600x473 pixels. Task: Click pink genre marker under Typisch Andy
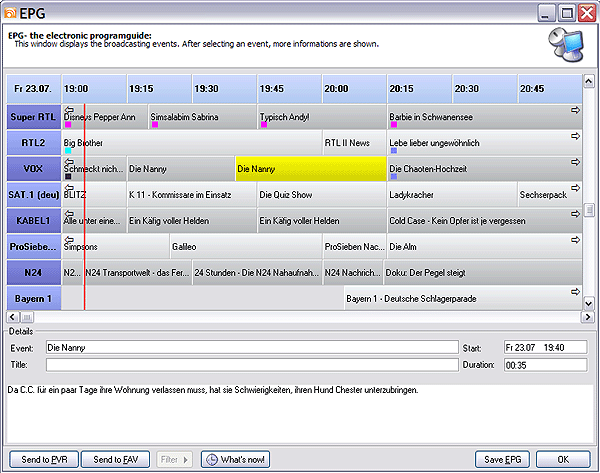[x=264, y=125]
